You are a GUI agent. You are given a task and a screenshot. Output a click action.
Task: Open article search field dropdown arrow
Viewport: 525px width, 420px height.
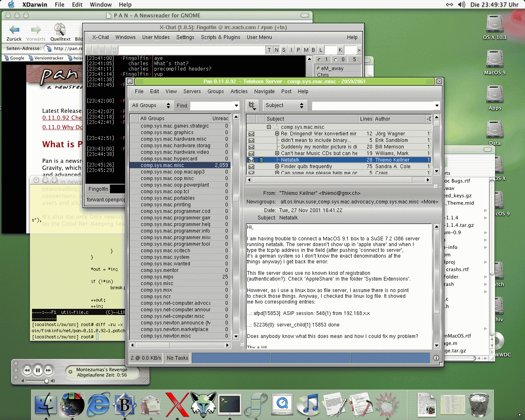click(x=437, y=106)
